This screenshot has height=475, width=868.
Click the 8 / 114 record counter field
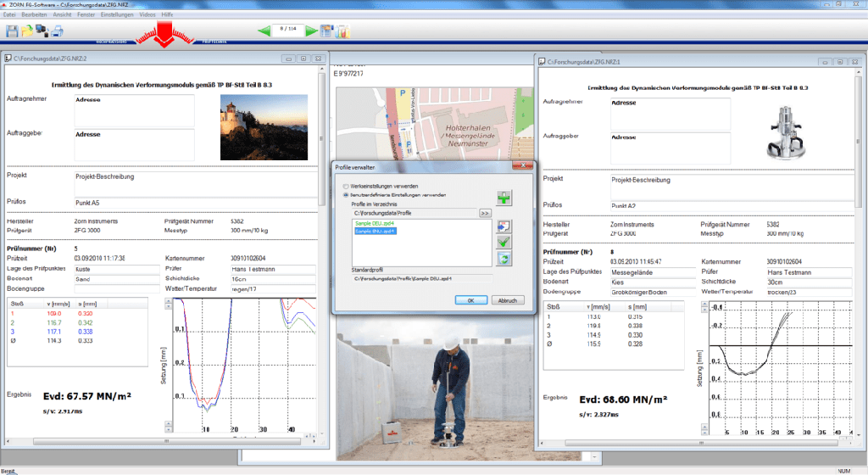288,30
